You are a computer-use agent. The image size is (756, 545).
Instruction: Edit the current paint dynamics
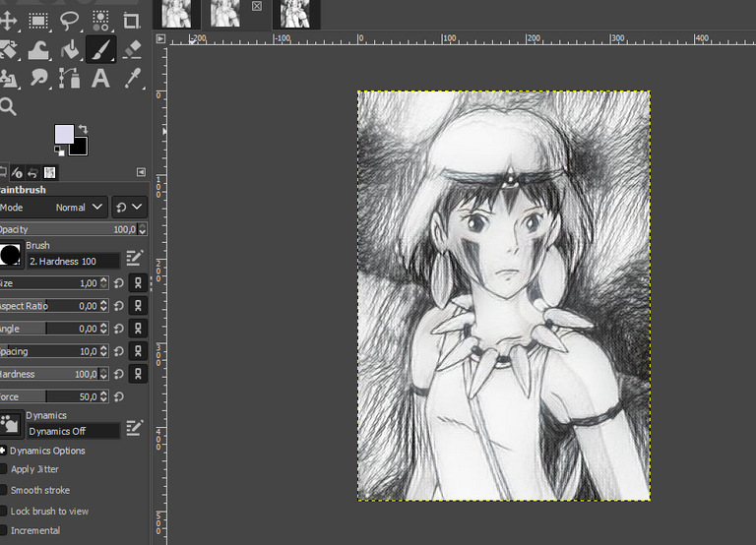click(135, 428)
